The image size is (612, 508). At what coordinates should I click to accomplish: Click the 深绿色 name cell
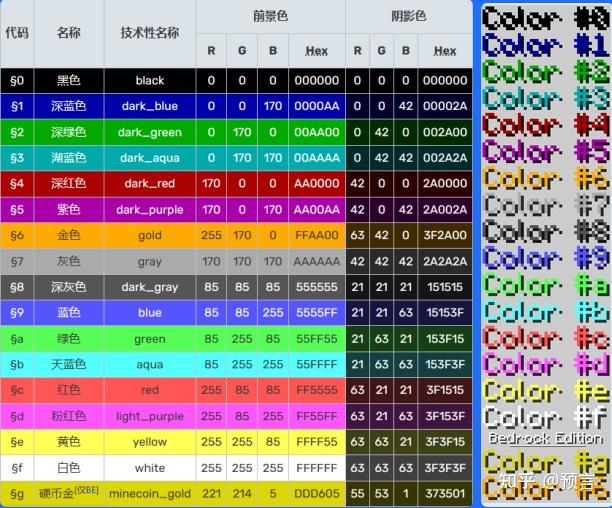69,132
